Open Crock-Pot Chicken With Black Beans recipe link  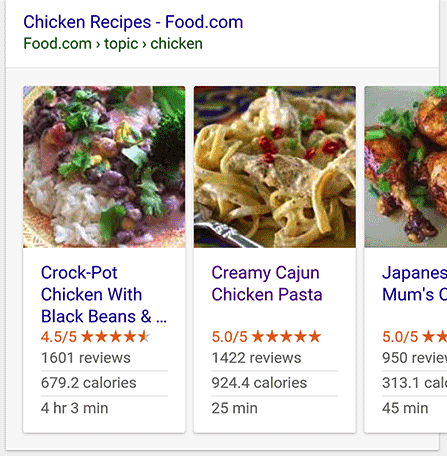[104, 294]
